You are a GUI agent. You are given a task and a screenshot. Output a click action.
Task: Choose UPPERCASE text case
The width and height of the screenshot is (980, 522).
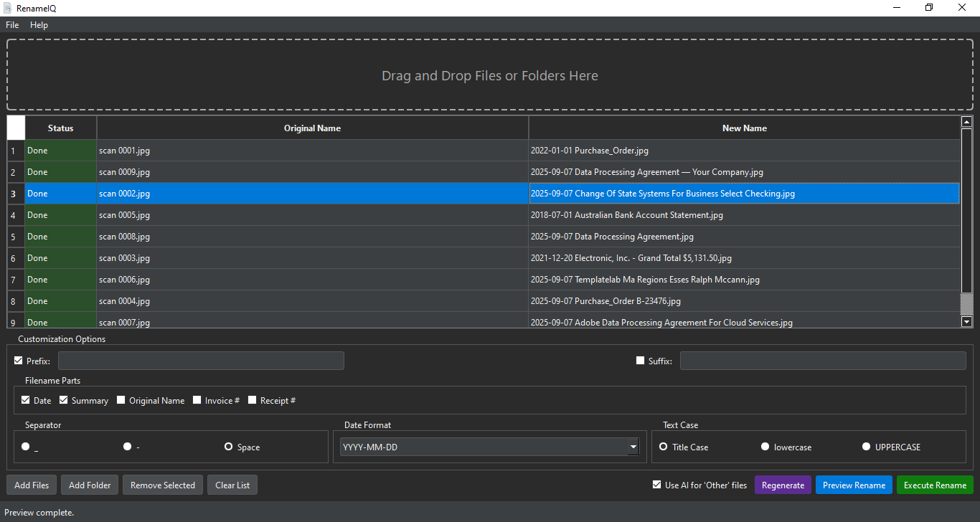(867, 447)
